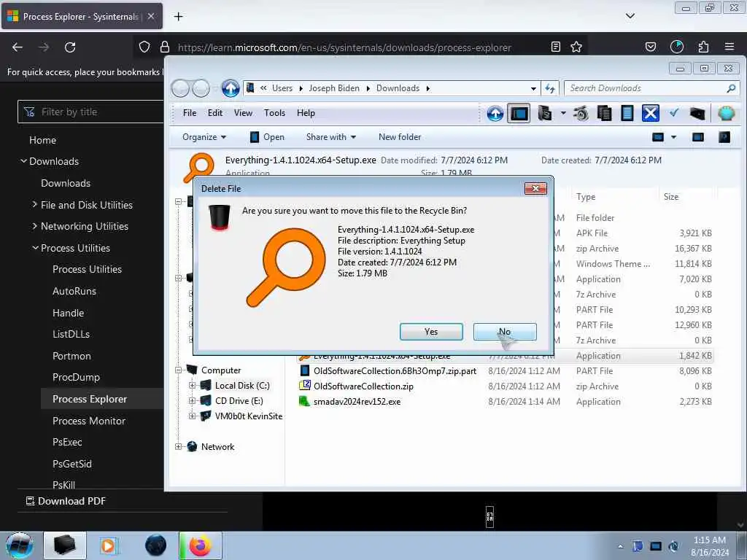Select smadav2024rev152.exe file
Image resolution: width=747 pixels, height=560 pixels.
[x=357, y=402]
